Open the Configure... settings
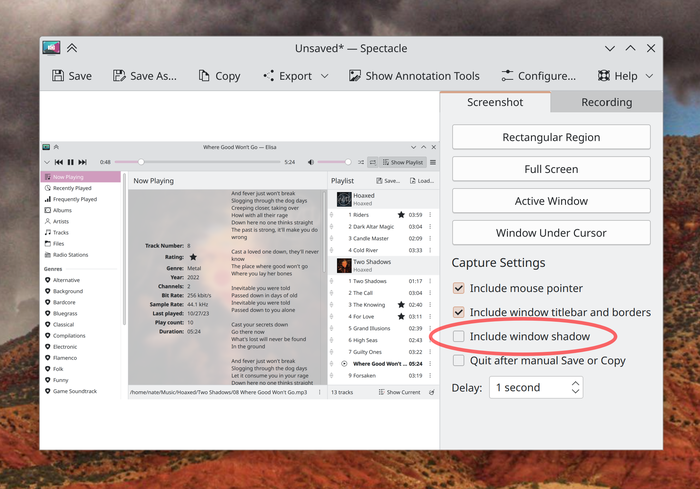 538,76
